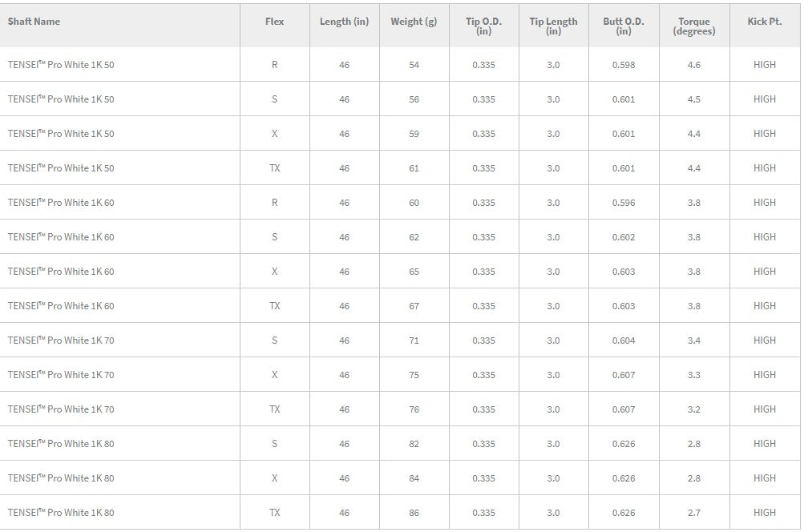
Task: Select the Flex column header
Action: (x=274, y=22)
